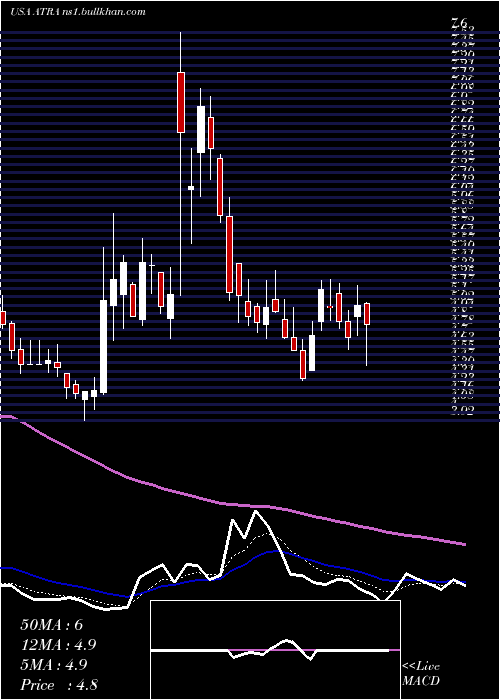The width and height of the screenshot is (500, 700).
Task: Click the pink 50MA trend line
Action: click(x=232, y=504)
